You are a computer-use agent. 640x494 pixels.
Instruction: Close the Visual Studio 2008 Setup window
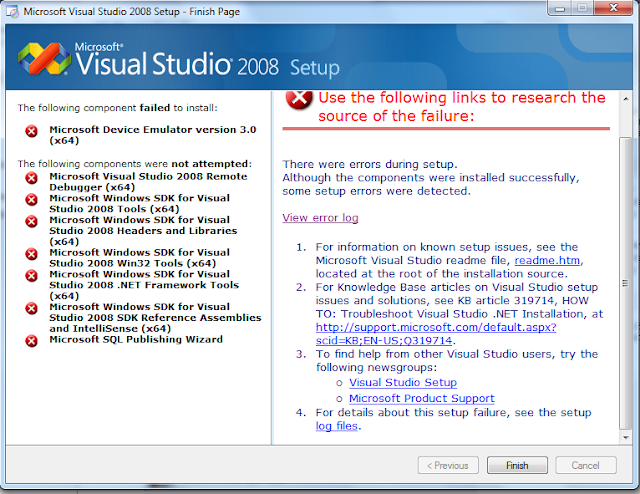(x=613, y=8)
